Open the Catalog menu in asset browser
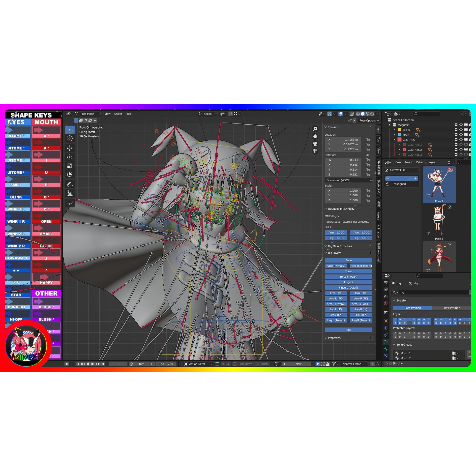 [x=420, y=162]
